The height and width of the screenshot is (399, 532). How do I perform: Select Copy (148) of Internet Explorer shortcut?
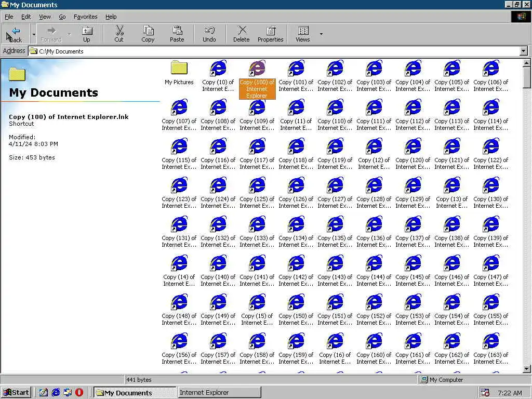(179, 310)
